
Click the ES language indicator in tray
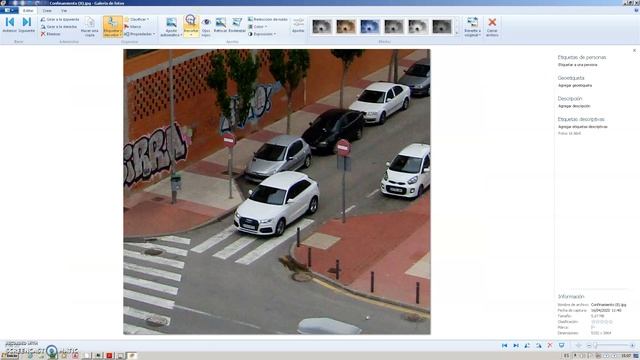[x=566, y=356]
